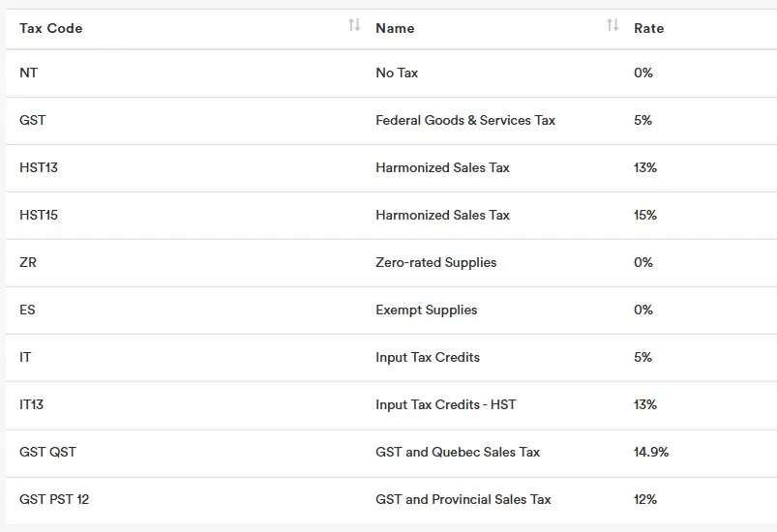Select Zero-rated Supplies name
Viewport: 777px width, 532px height.
pos(435,262)
